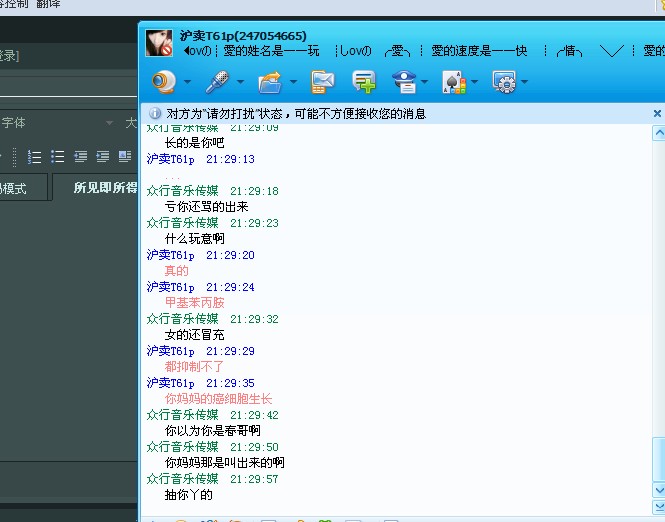Start a video call with webcam icon
This screenshot has height=522, width=665.
[165, 81]
